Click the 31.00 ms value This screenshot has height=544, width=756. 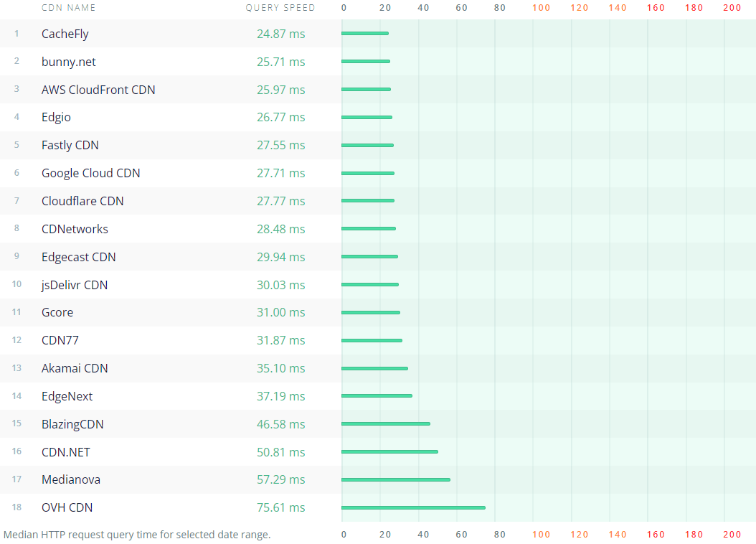tap(281, 312)
